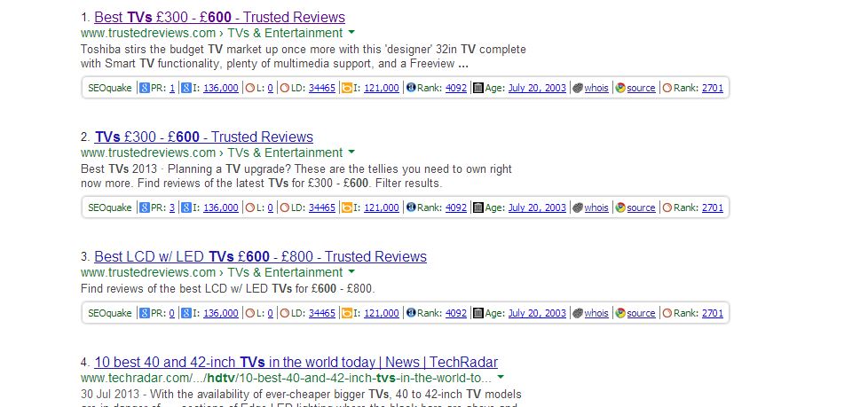Click PR value '3' in second result's bar
Screen dimensions: 868x407
pos(172,207)
